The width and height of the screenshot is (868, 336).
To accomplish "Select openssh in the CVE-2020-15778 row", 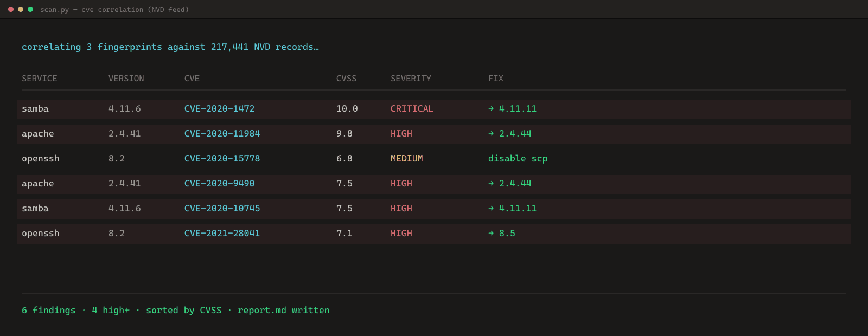I will (x=41, y=159).
